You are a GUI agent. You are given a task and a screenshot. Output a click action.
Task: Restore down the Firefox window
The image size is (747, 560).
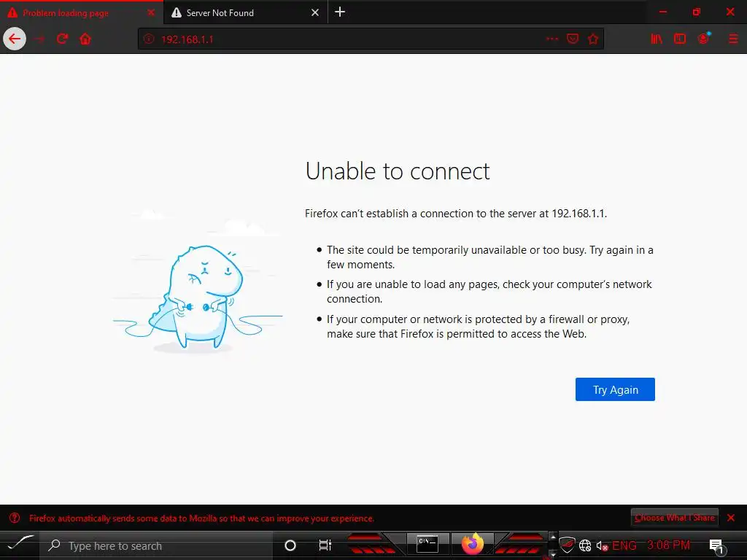coord(697,12)
